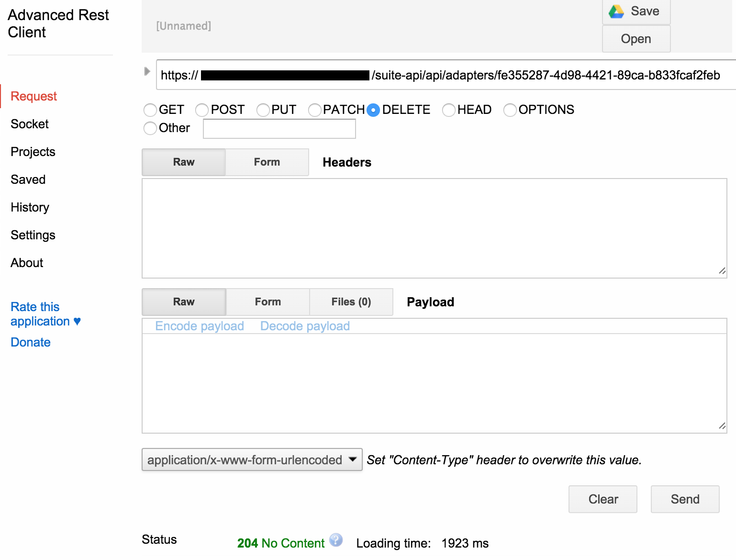Viewport: 736px width, 560px height.
Task: Click the heart icon after Rate this application
Action: click(77, 321)
